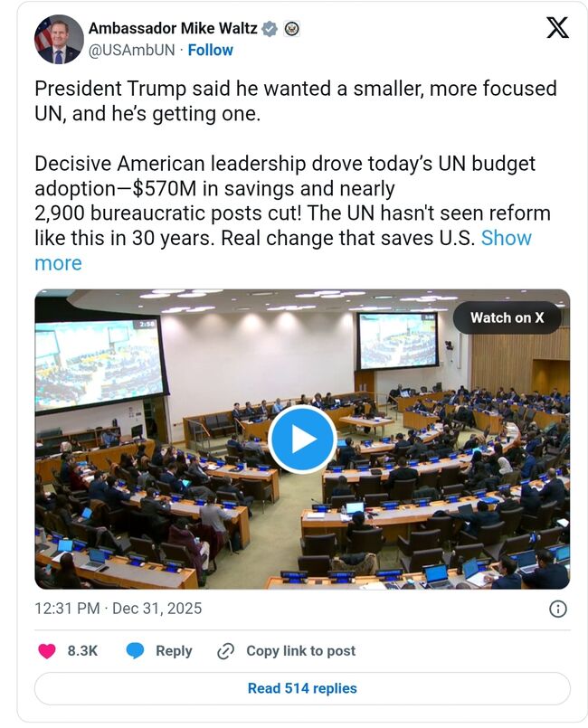Open Read 514 replies

[302, 688]
